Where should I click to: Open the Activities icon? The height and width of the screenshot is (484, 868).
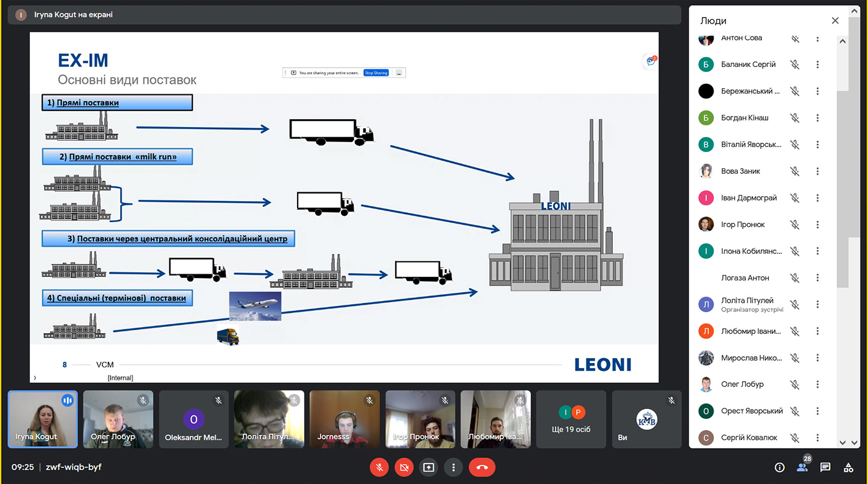click(x=848, y=467)
